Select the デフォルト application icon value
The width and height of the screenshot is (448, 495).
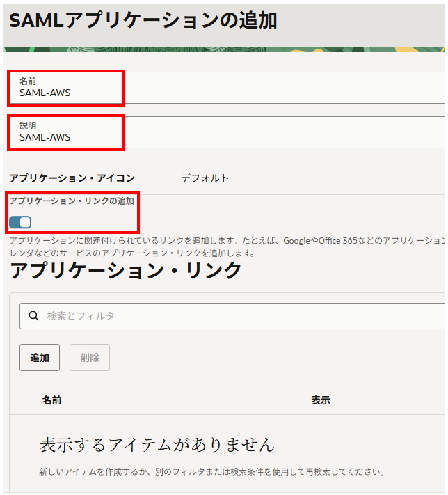pos(205,178)
